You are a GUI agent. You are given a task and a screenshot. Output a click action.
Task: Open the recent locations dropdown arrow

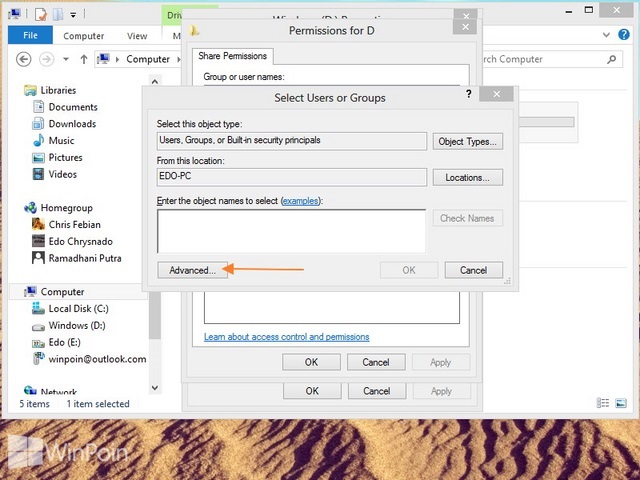pyautogui.click(x=66, y=60)
